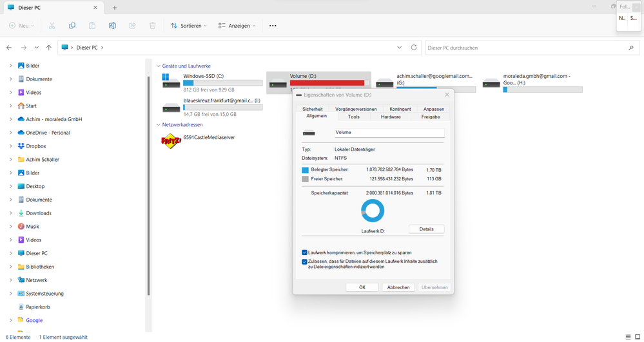Expand the Bilder tree node at top
Viewport: 644px width, 342px height.
11,66
